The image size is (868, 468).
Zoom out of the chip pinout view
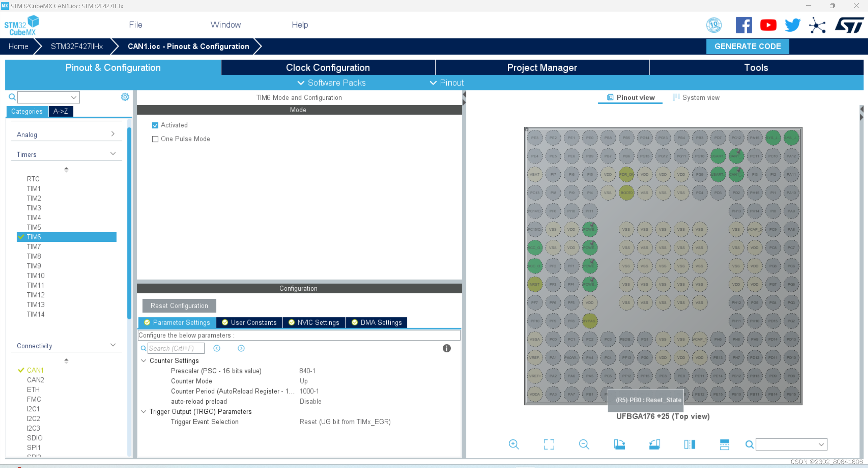tap(584, 444)
